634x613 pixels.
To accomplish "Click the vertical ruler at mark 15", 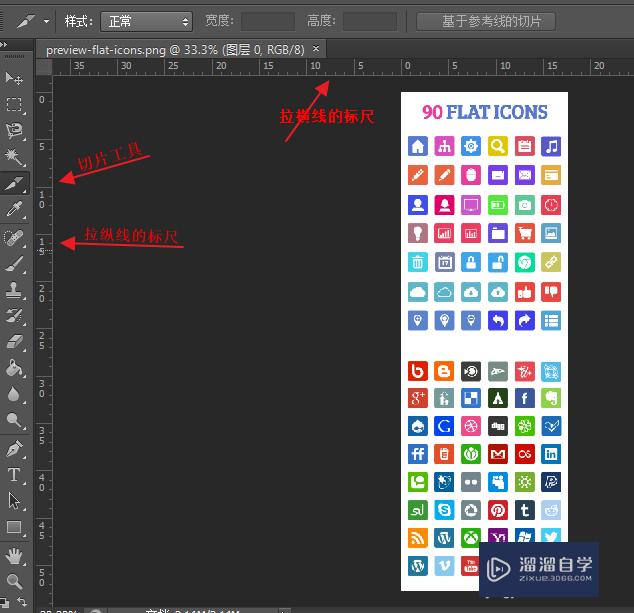I will point(42,246).
